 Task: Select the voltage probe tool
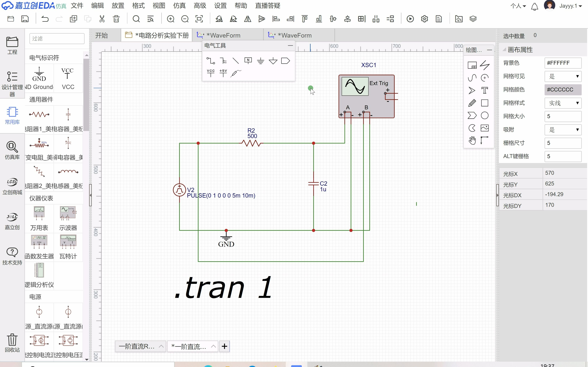pyautogui.click(x=236, y=73)
